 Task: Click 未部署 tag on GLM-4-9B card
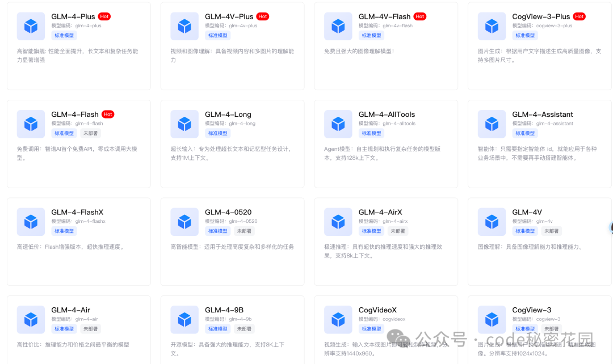[x=244, y=329]
